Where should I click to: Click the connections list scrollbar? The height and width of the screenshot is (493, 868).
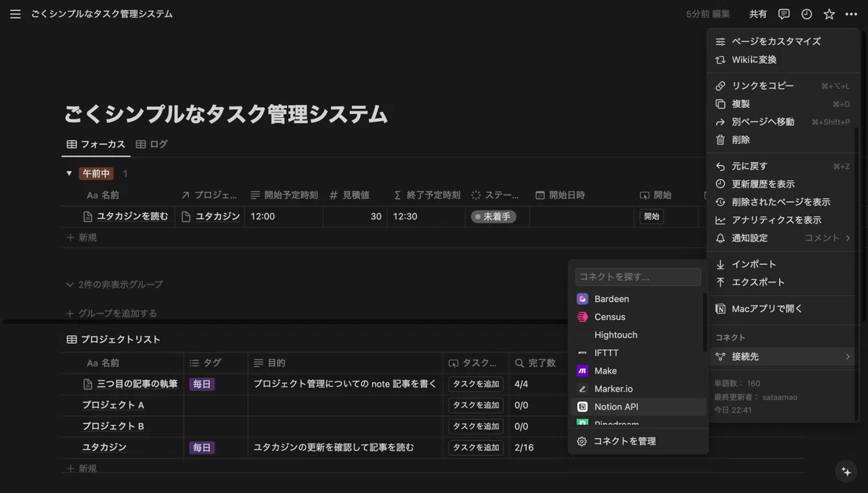coord(705,321)
